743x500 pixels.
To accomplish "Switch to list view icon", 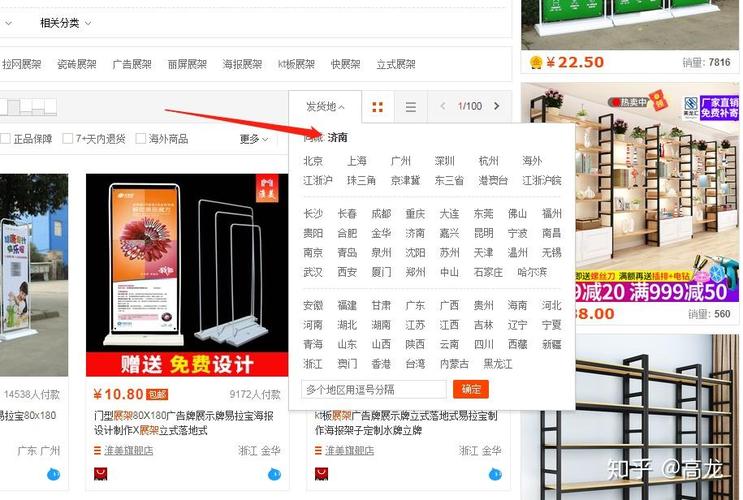I will click(x=411, y=107).
